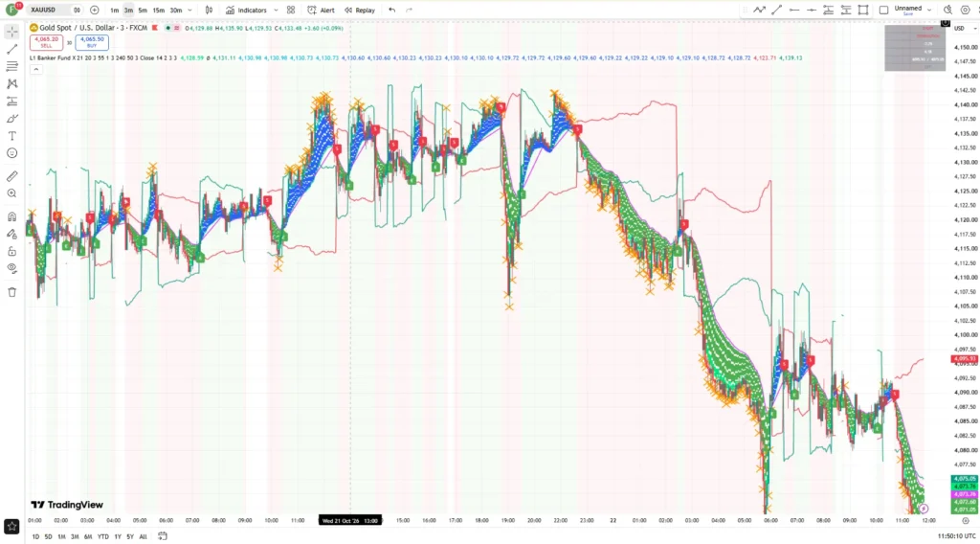The height and width of the screenshot is (544, 980).
Task: Open the USD currency dropdown
Action: (965, 28)
